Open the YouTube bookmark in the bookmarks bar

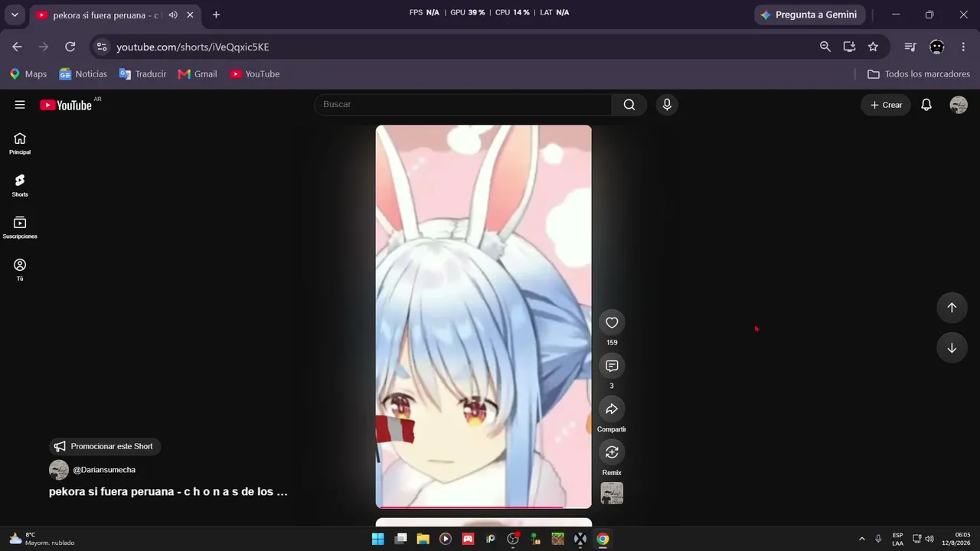tap(255, 74)
